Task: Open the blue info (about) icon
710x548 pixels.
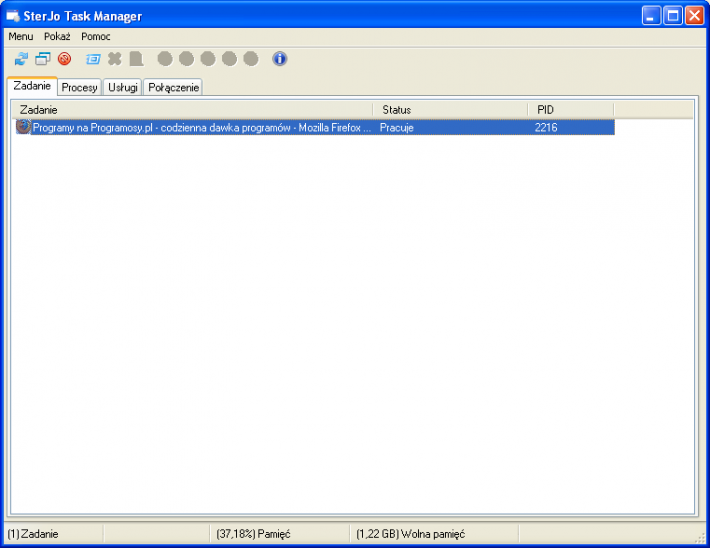Action: 279,59
